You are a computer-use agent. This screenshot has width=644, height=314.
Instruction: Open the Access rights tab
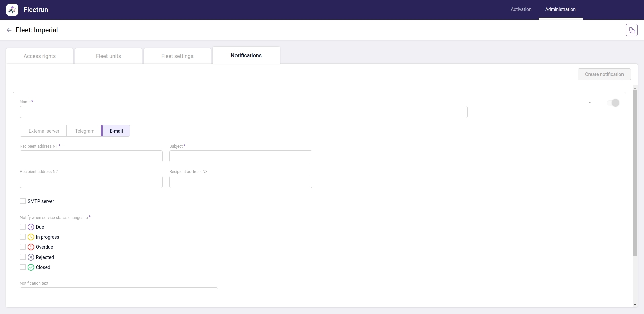coord(39,56)
